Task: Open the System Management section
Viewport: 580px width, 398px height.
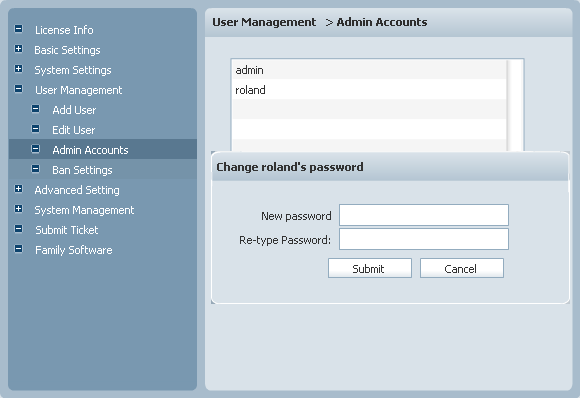Action: tap(84, 210)
